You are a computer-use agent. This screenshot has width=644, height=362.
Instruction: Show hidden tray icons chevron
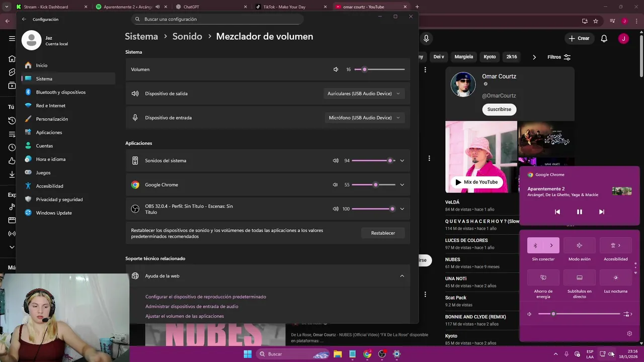[555, 354]
